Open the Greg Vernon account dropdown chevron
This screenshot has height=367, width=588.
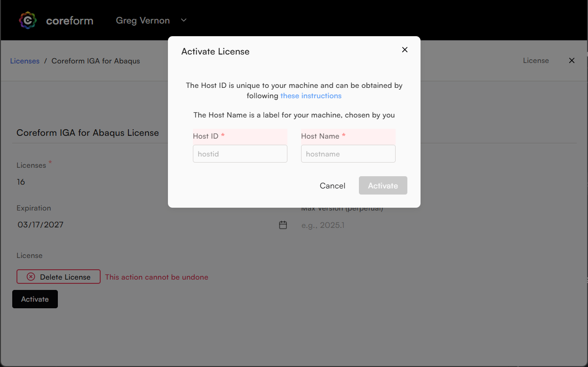[x=184, y=20]
